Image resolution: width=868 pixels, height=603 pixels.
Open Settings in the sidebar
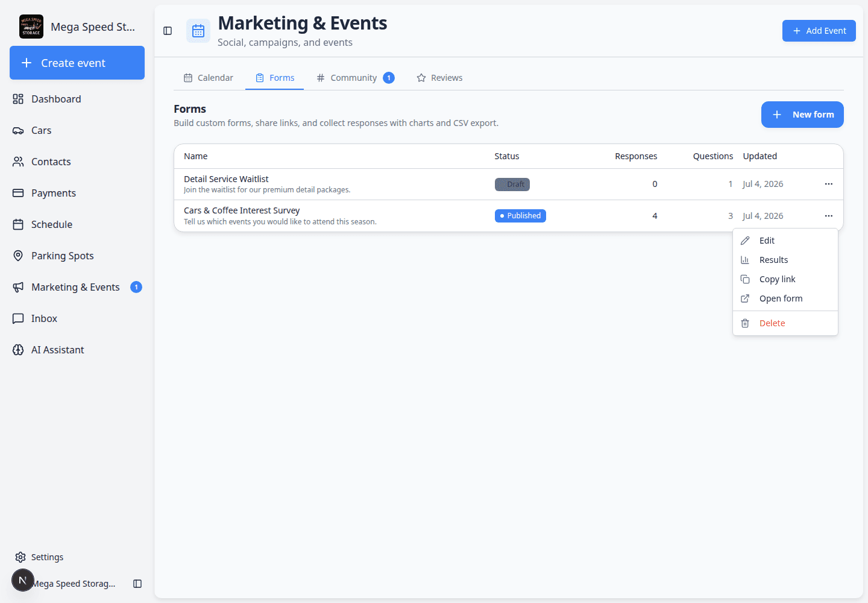(77, 557)
